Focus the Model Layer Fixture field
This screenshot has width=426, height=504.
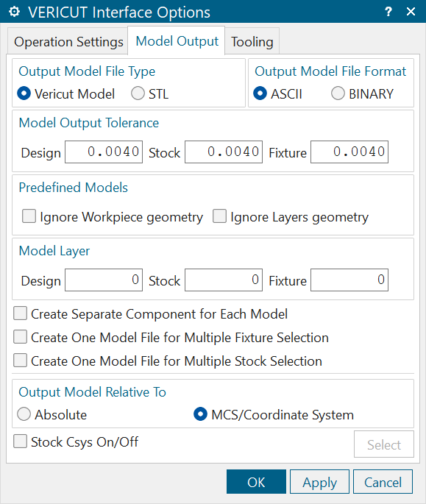[349, 280]
